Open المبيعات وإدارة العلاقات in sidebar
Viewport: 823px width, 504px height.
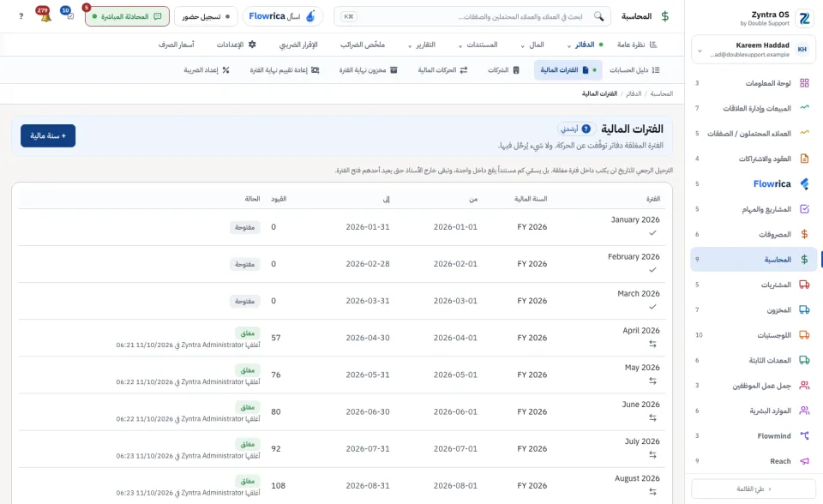754,108
